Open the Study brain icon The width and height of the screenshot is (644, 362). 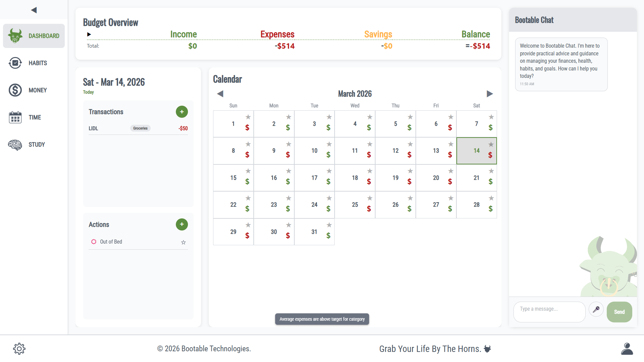pyautogui.click(x=15, y=144)
